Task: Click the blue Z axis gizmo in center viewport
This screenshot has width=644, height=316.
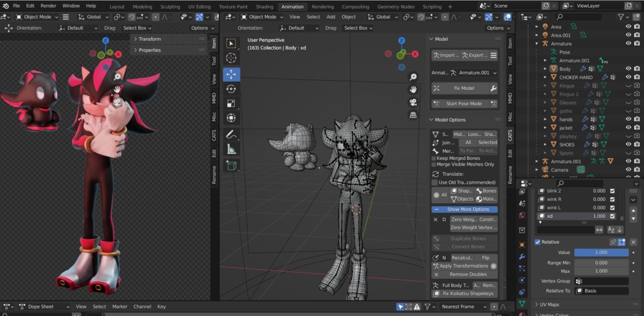Action: (402, 41)
